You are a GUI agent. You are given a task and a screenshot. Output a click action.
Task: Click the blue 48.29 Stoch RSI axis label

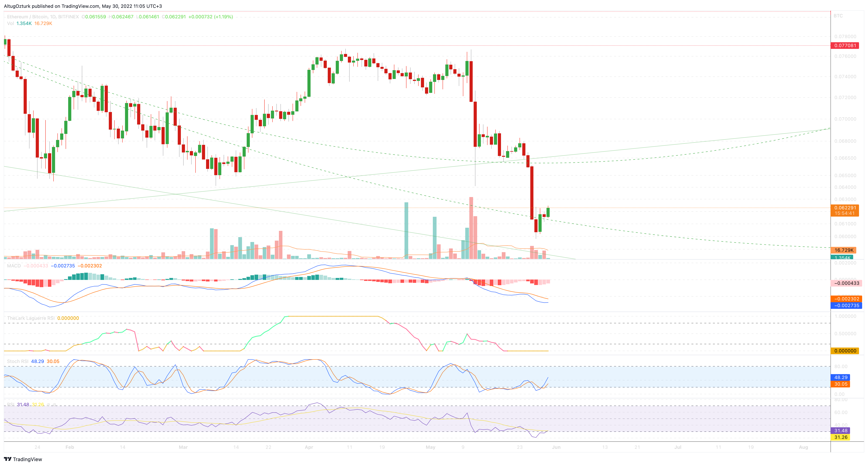point(840,377)
